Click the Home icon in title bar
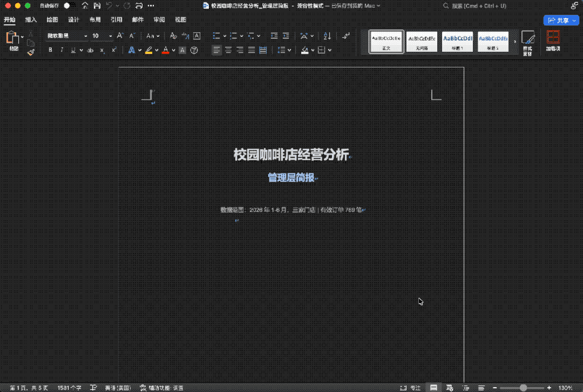The height and width of the screenshot is (392, 583). 85,6
